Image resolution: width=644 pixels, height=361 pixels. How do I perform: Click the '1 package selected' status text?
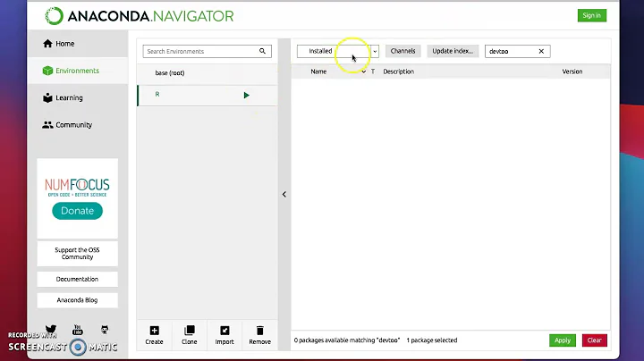432,340
